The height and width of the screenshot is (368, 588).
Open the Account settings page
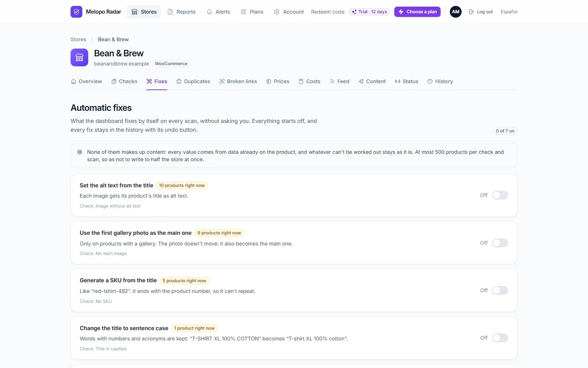click(289, 12)
